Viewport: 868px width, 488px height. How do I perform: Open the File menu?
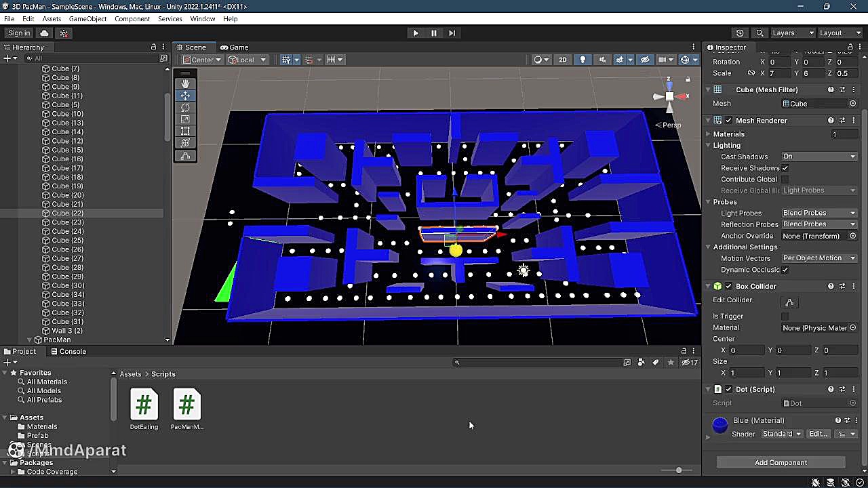(9, 19)
